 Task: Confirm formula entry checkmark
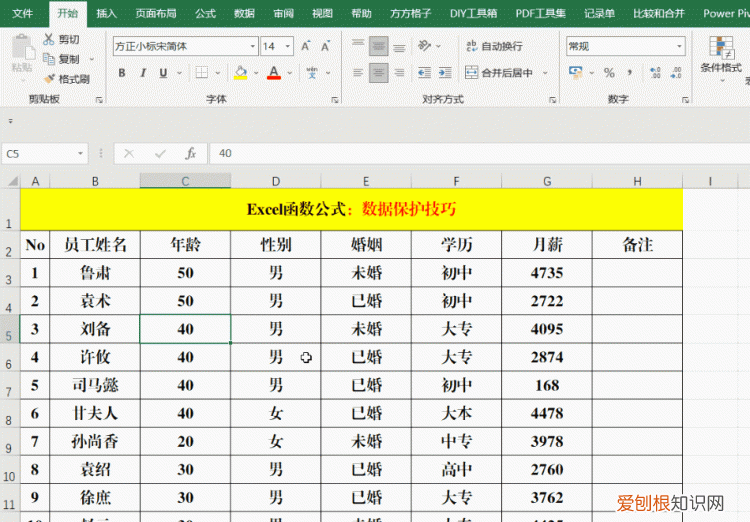(160, 154)
